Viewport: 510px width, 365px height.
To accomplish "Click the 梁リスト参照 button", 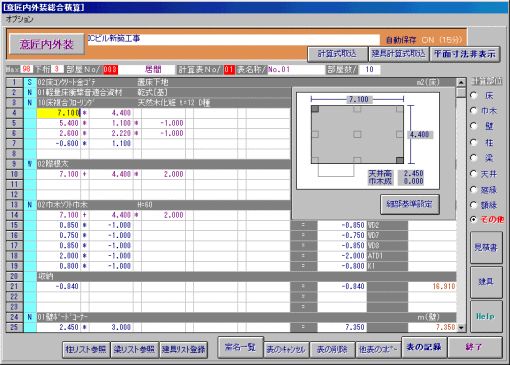I will click(134, 350).
